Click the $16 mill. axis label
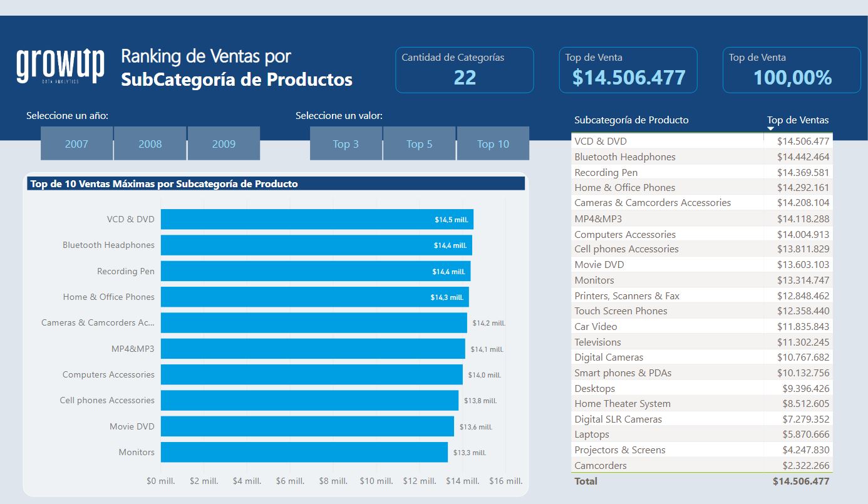 tap(506, 481)
